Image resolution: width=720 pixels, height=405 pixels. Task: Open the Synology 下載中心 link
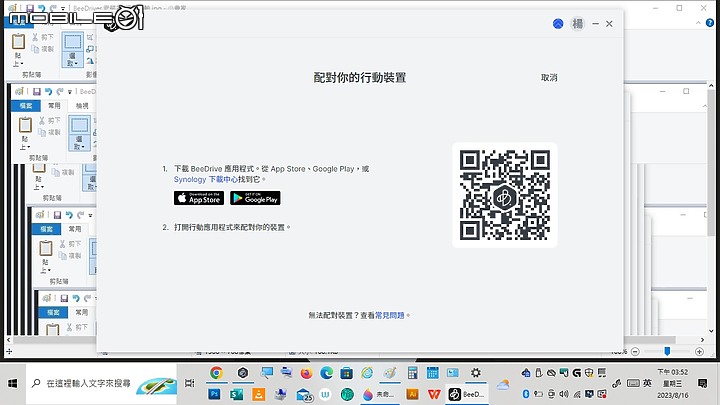[x=206, y=180]
